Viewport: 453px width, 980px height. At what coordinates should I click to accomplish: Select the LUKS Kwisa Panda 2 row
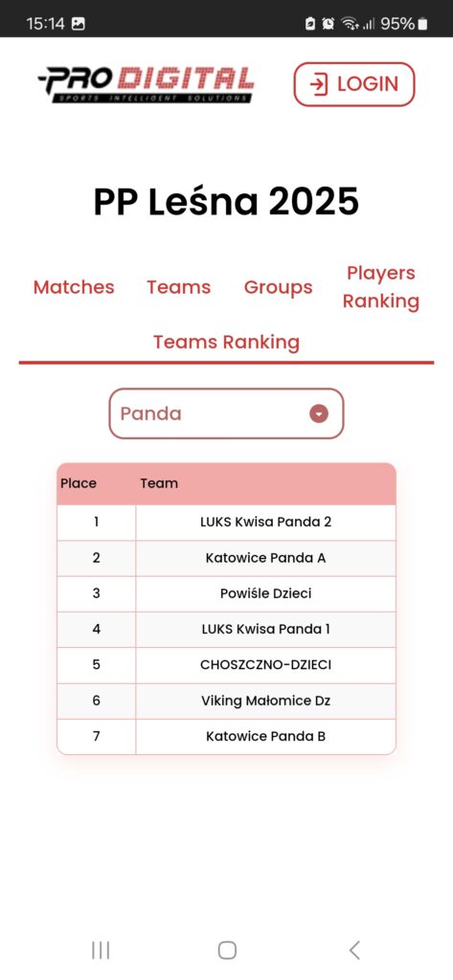pos(226,522)
